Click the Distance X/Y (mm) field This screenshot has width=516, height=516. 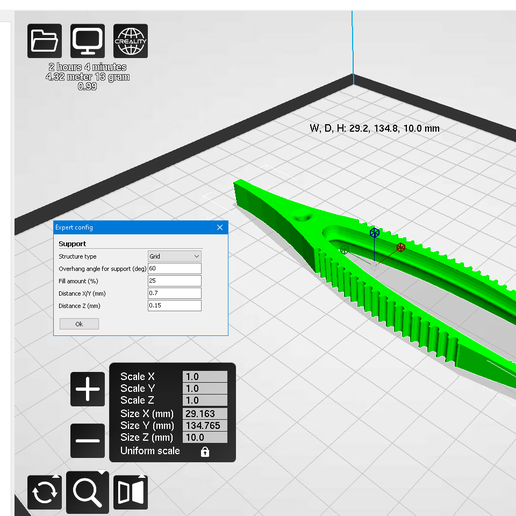[175, 293]
